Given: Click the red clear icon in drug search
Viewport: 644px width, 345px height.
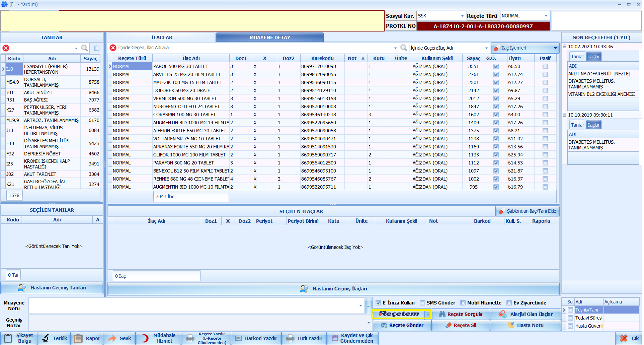Looking at the screenshot, I should [x=113, y=48].
